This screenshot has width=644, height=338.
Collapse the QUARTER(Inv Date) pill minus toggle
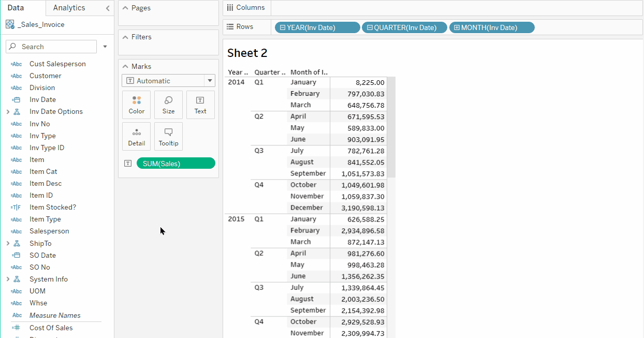click(370, 28)
